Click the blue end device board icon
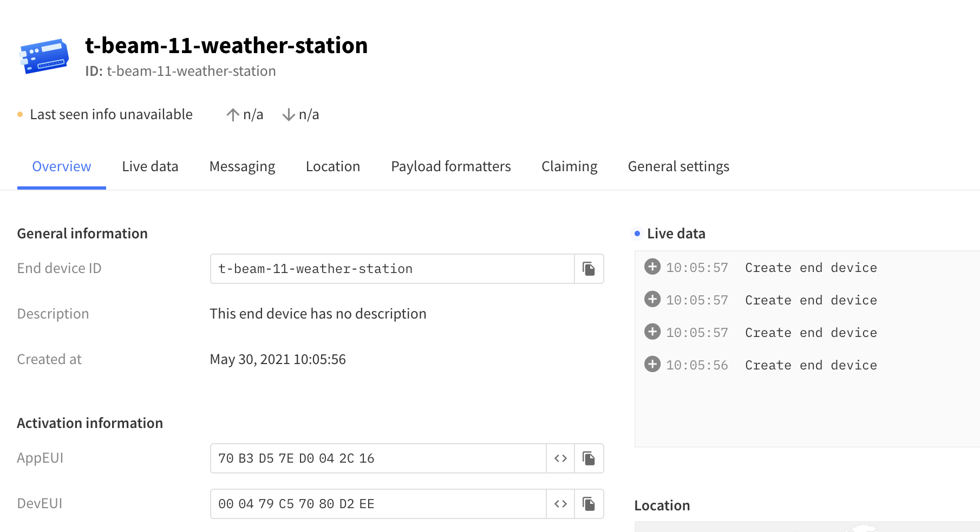980x532 pixels. pyautogui.click(x=44, y=56)
